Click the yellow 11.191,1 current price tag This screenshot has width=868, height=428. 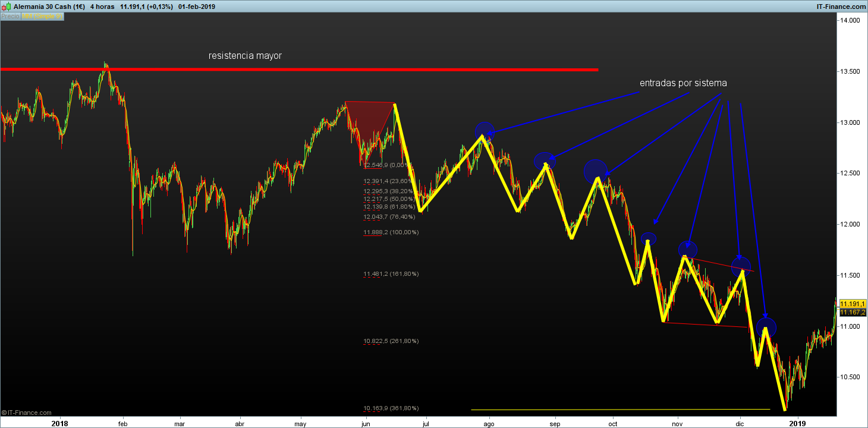pos(852,304)
